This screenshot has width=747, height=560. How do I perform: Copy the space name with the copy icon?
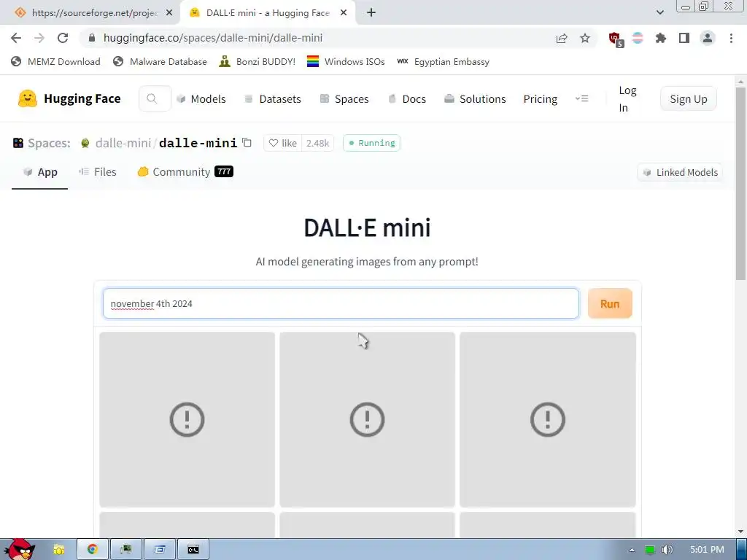247,142
